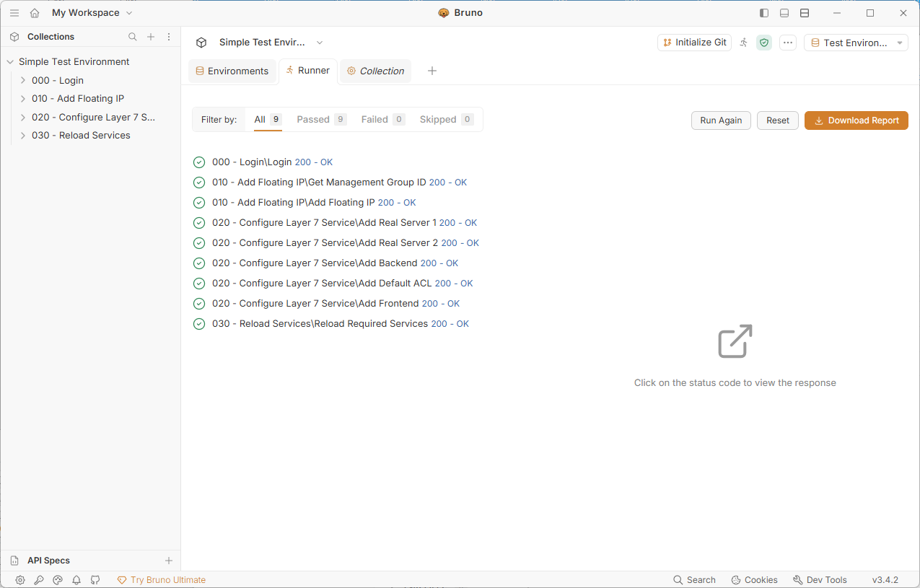Filter results by Passed

[x=321, y=120]
